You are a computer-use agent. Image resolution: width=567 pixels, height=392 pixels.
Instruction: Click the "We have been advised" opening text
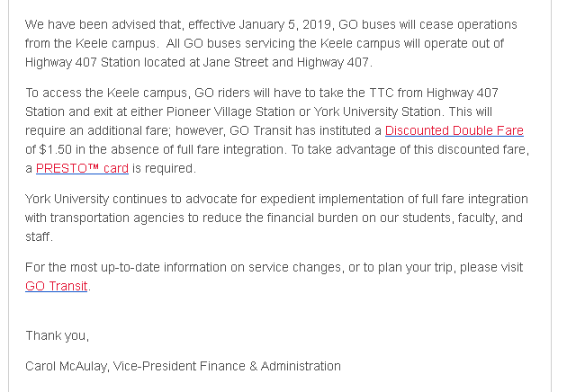(84, 24)
